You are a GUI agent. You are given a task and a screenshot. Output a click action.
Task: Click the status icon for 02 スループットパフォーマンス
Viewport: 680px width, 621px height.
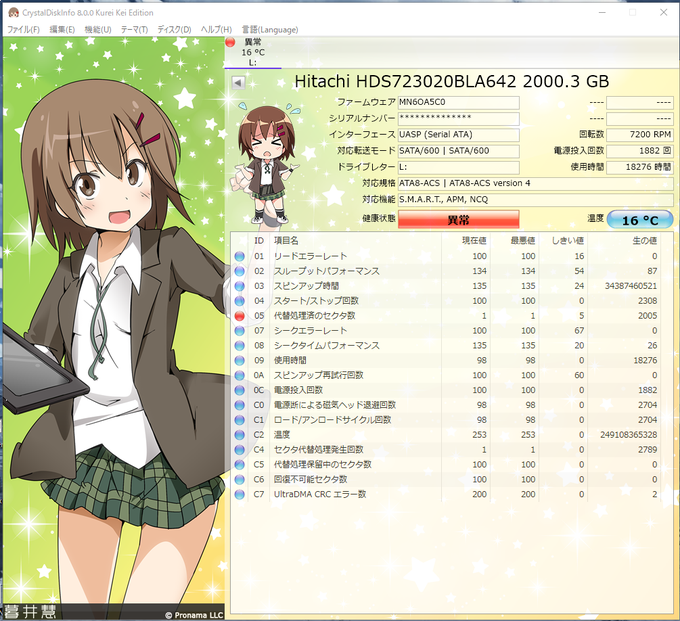click(239, 271)
